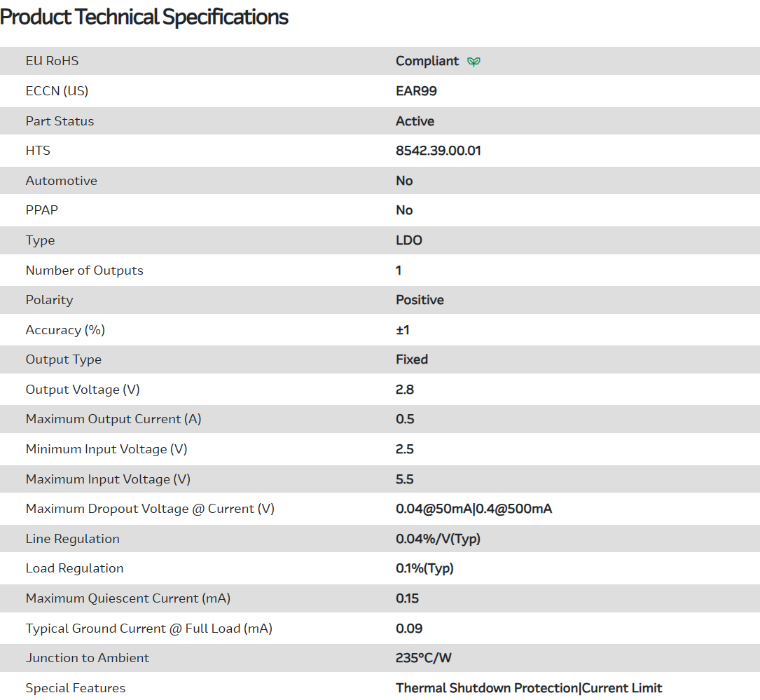Select the Positive polarity value
The image size is (760, 700).
click(x=420, y=300)
